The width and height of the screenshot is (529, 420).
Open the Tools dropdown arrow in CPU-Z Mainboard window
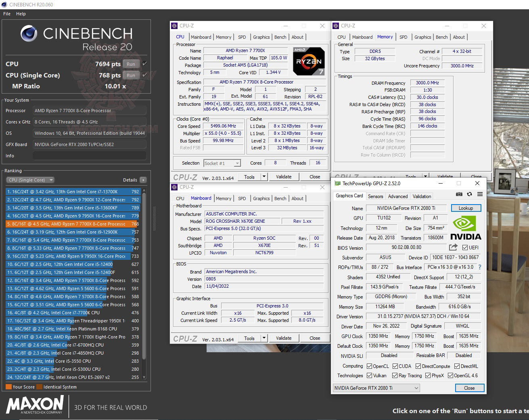[264, 338]
